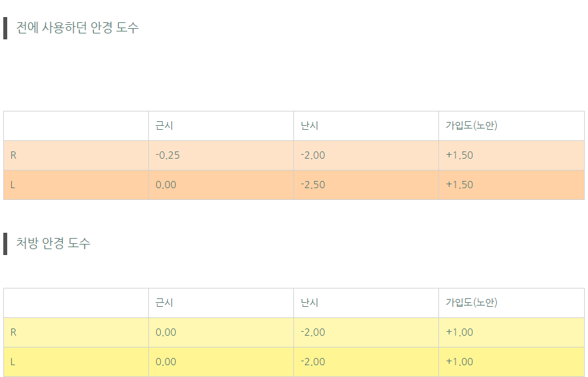This screenshot has width=588, height=377.
Task: Click the -0.25 근시 value cell
Action: point(168,155)
